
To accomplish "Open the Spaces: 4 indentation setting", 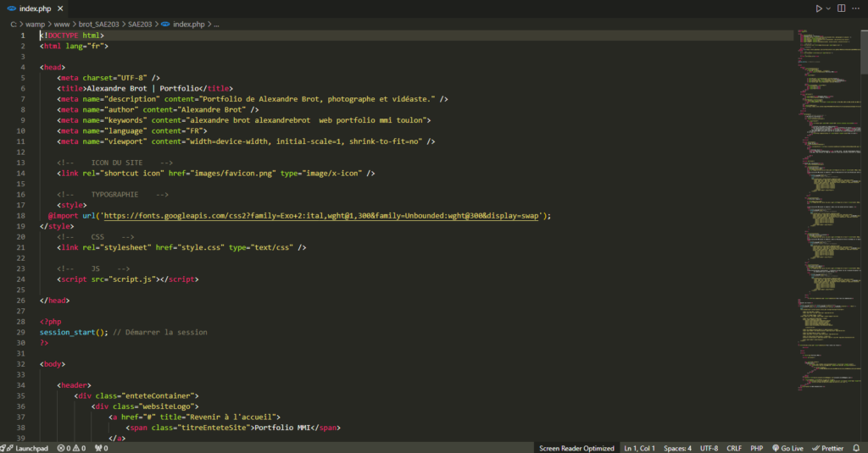I will point(677,448).
